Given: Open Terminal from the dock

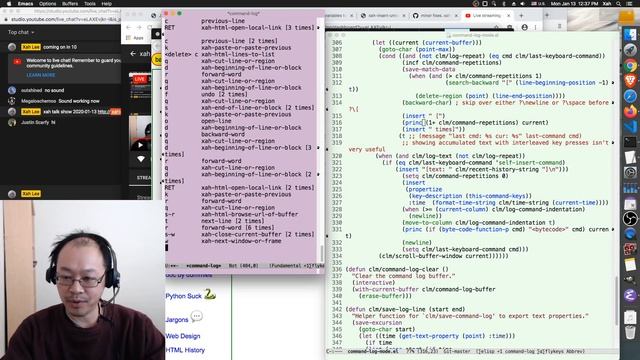Looking at the screenshot, I should 630,142.
